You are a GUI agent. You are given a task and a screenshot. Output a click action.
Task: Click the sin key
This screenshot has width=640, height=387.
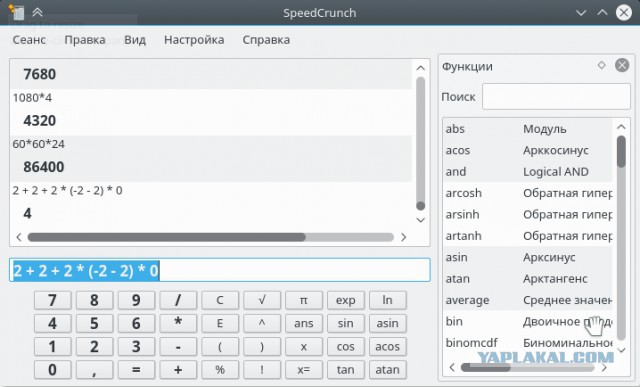point(346,323)
